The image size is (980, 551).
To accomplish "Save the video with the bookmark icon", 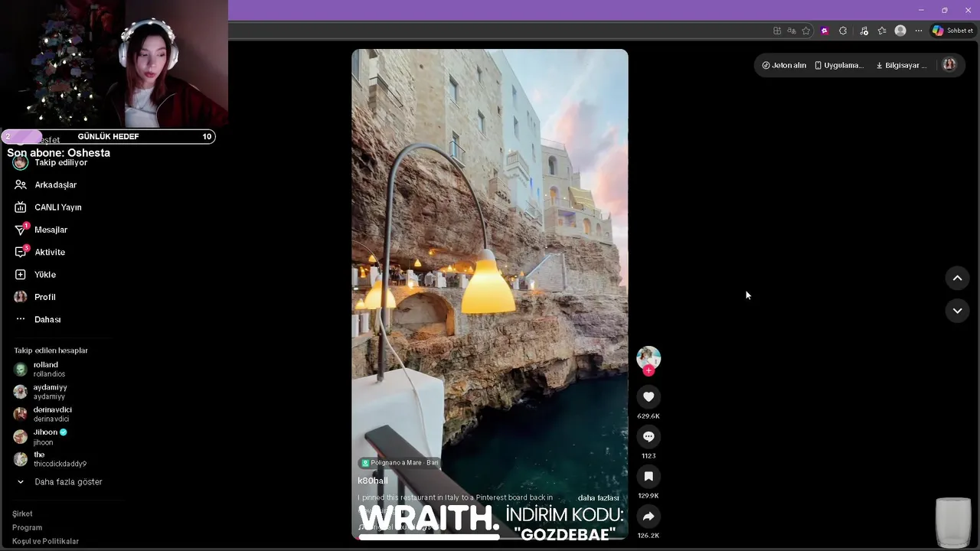I will (648, 476).
